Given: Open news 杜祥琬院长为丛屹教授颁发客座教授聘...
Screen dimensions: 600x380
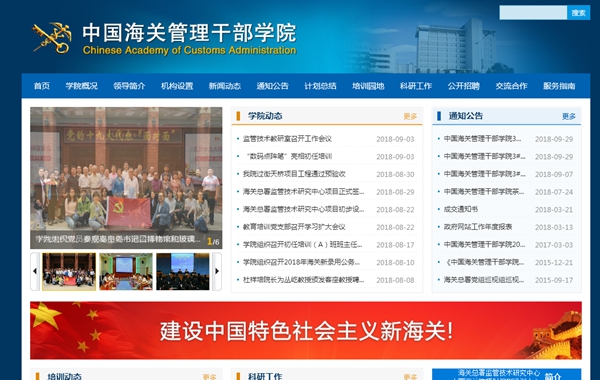Looking at the screenshot, I should coord(303,280).
